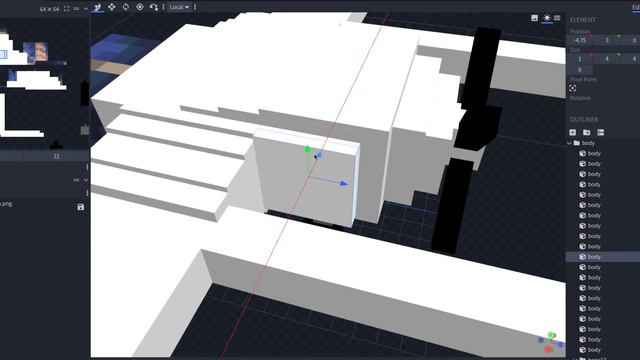The width and height of the screenshot is (640, 360).
Task: Add a new cube in Outliner
Action: 573,132
